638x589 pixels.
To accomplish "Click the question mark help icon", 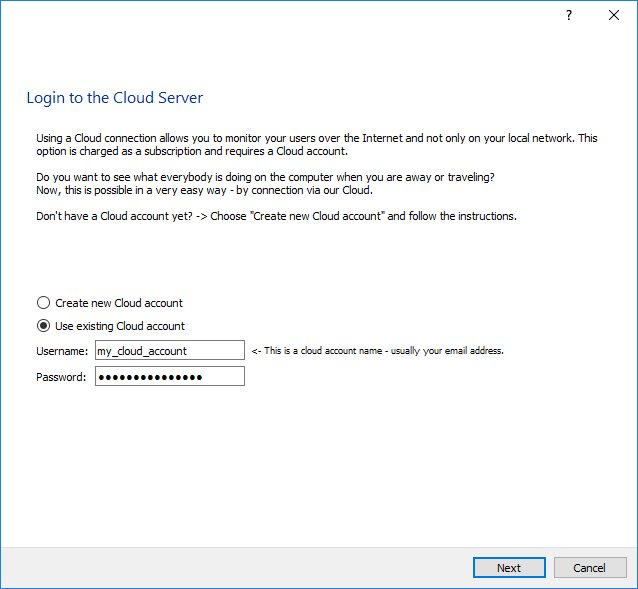I will [x=568, y=16].
